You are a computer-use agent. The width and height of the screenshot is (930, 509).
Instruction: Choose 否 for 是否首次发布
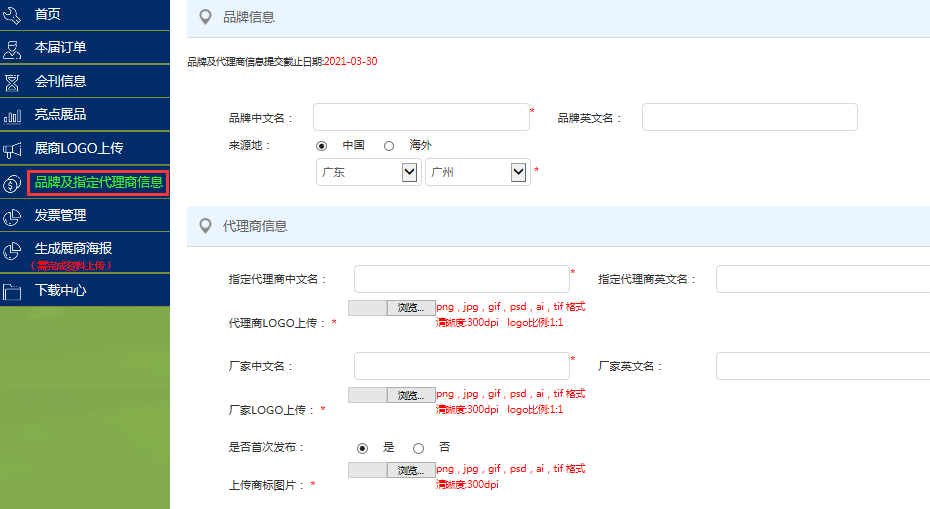(419, 448)
